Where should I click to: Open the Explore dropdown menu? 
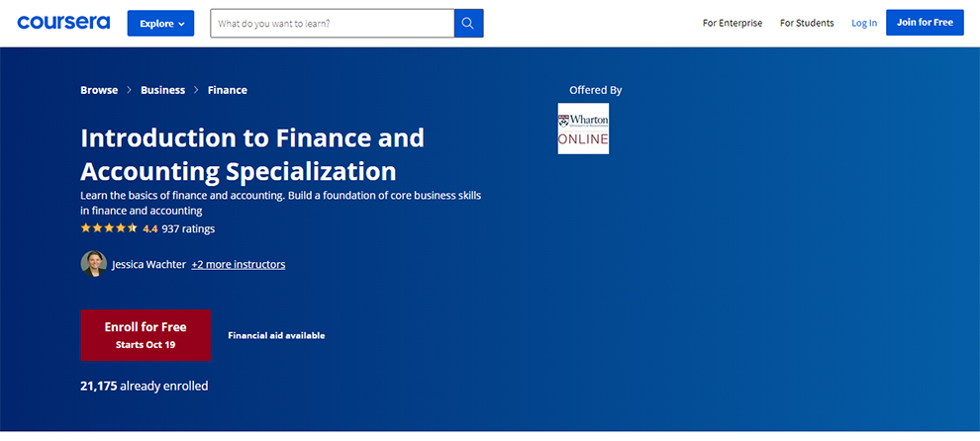(160, 23)
